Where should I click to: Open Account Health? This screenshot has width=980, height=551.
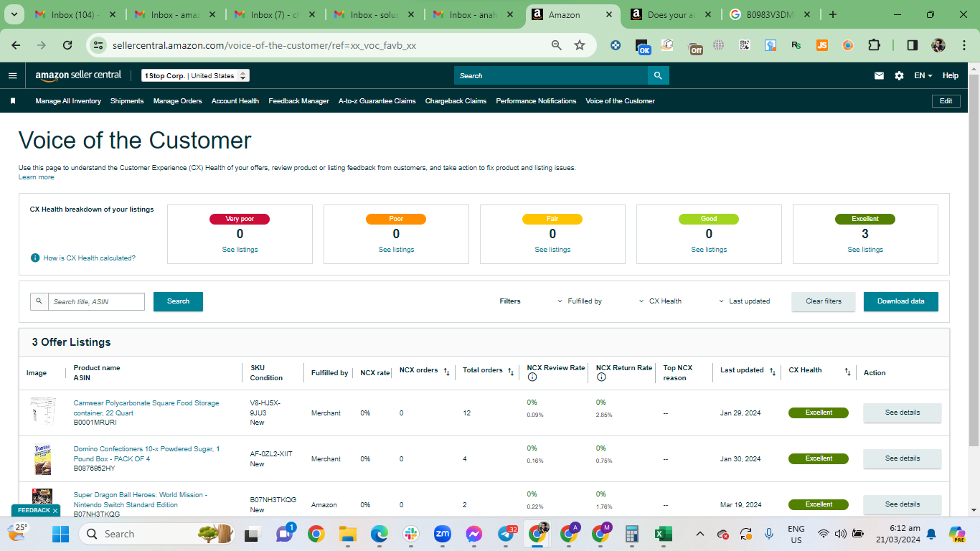point(235,101)
